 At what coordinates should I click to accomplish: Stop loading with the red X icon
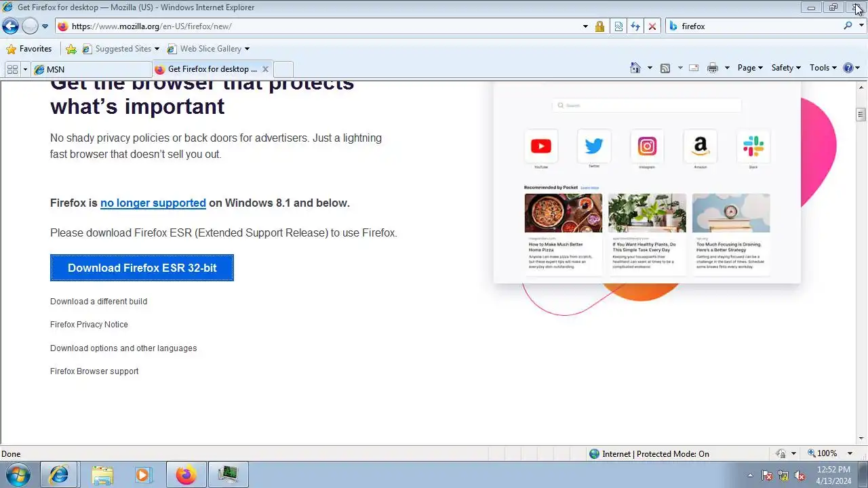[x=652, y=26]
